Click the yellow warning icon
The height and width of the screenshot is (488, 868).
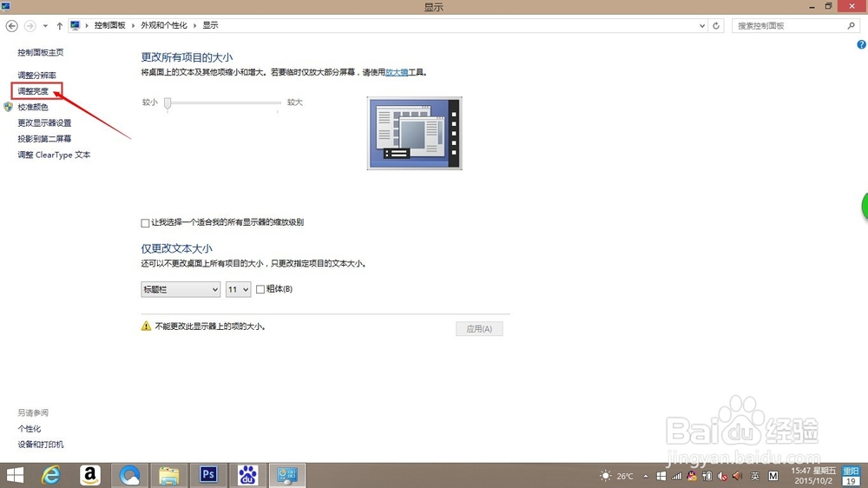[146, 326]
